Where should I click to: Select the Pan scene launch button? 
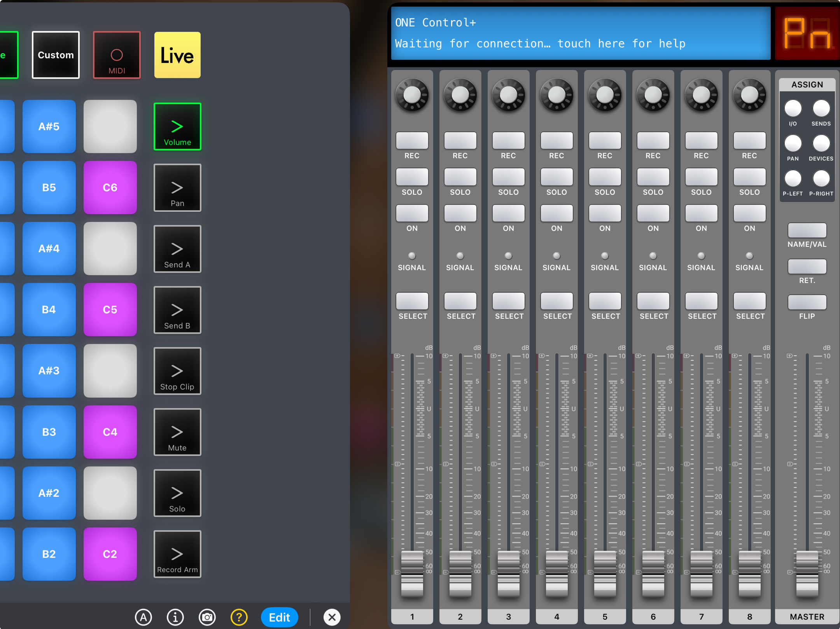click(x=177, y=188)
